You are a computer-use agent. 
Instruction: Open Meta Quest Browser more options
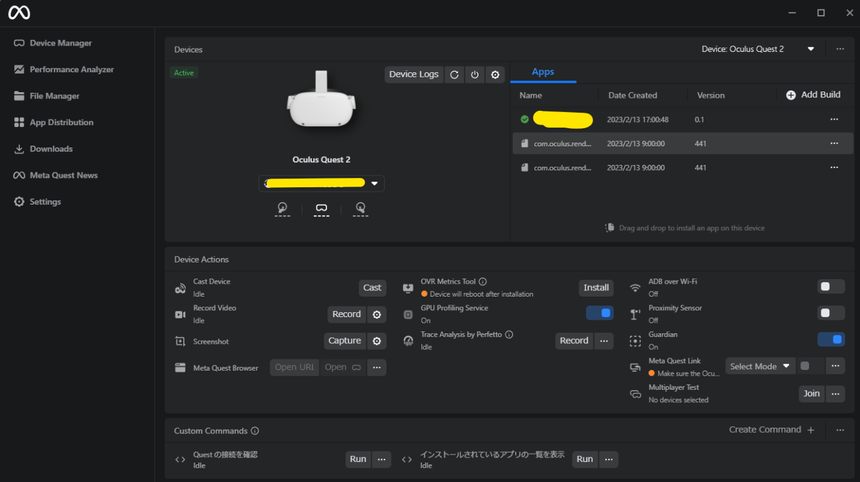(x=377, y=367)
